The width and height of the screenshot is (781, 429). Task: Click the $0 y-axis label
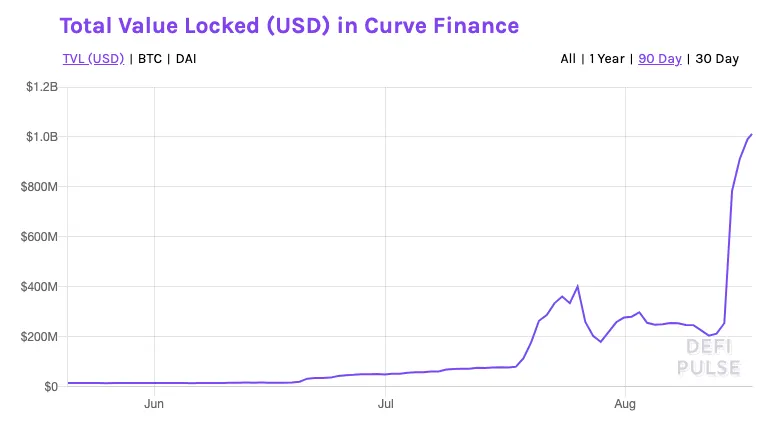tap(48, 386)
